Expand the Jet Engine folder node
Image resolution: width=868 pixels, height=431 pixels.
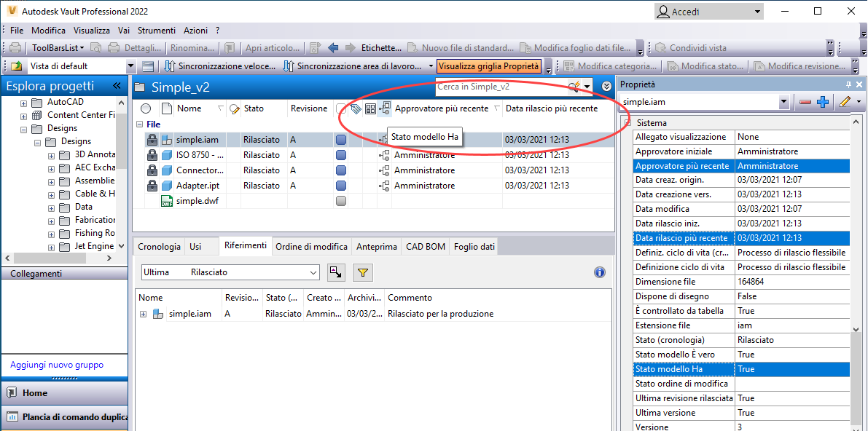pos(52,248)
